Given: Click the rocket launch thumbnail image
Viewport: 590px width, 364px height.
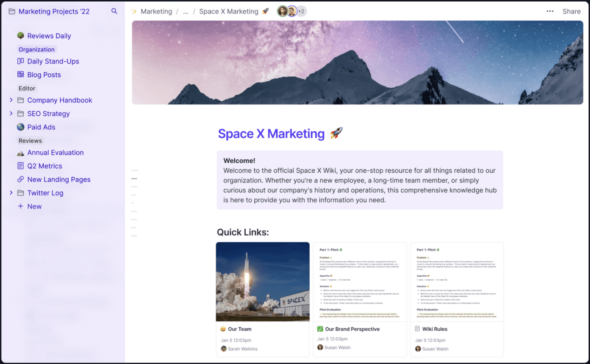Looking at the screenshot, I should [x=263, y=281].
